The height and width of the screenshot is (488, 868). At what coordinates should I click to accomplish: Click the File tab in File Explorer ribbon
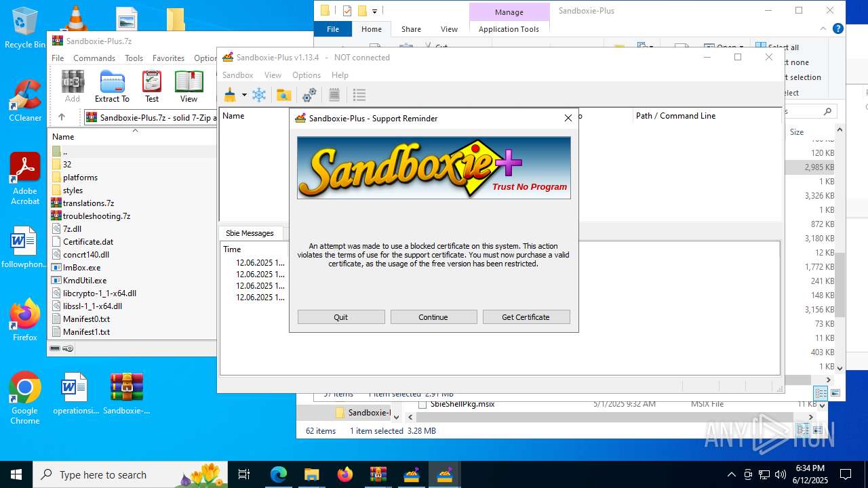click(333, 29)
